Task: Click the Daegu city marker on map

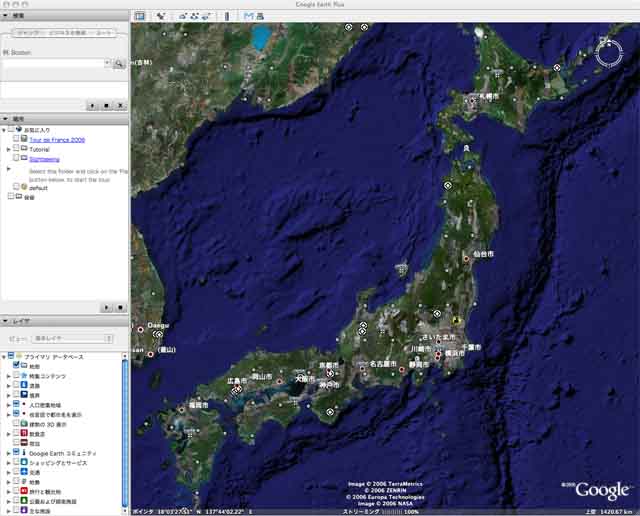Action: coord(141,329)
